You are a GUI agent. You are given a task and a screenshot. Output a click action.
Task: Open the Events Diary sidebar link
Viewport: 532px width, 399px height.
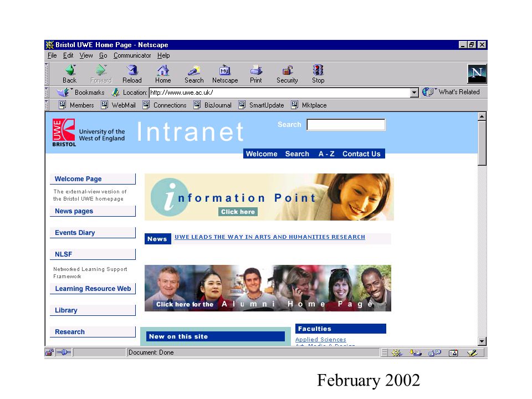coord(93,233)
